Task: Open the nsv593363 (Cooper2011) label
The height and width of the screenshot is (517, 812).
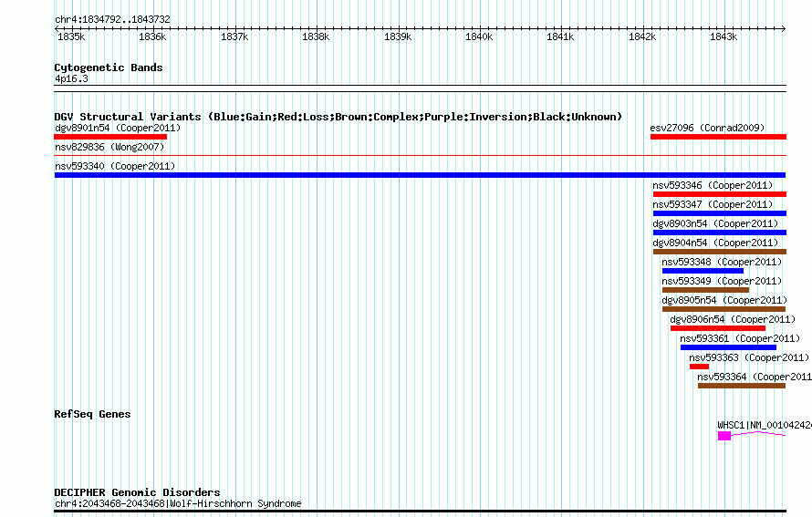Action: 749,357
